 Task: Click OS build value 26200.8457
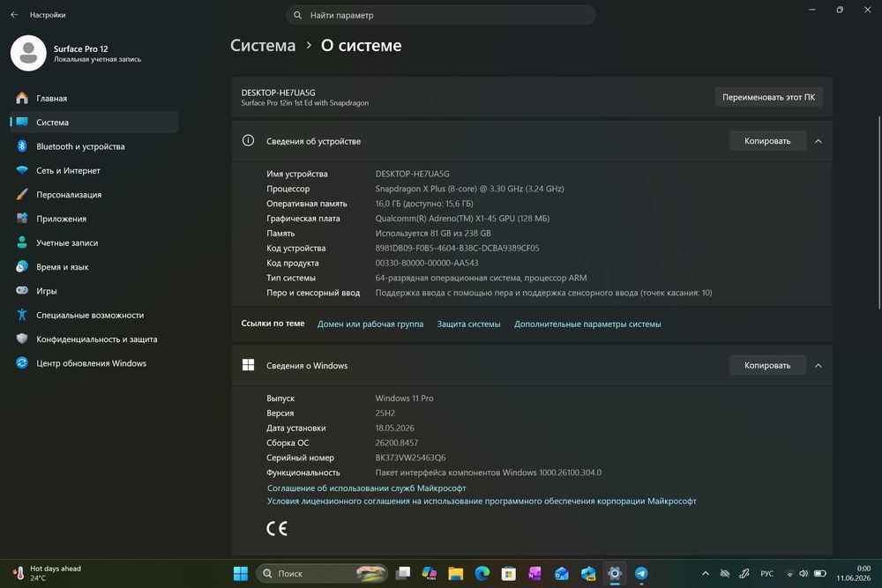(397, 443)
